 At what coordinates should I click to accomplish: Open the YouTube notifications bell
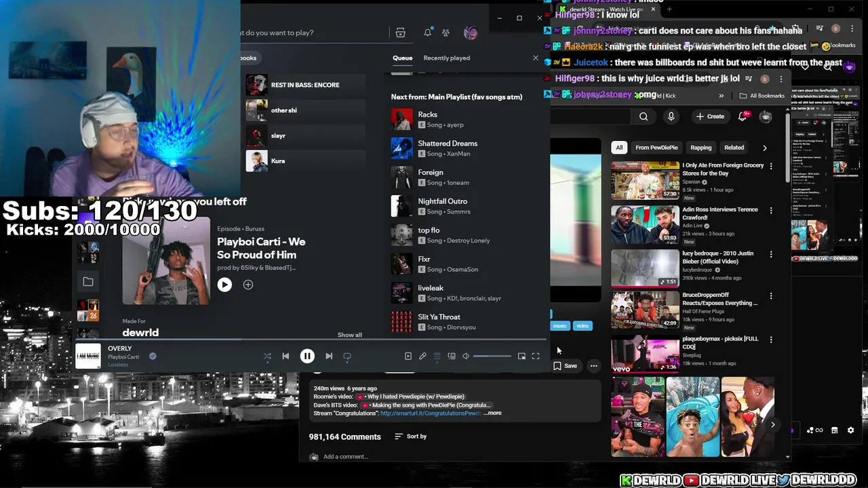click(x=743, y=117)
